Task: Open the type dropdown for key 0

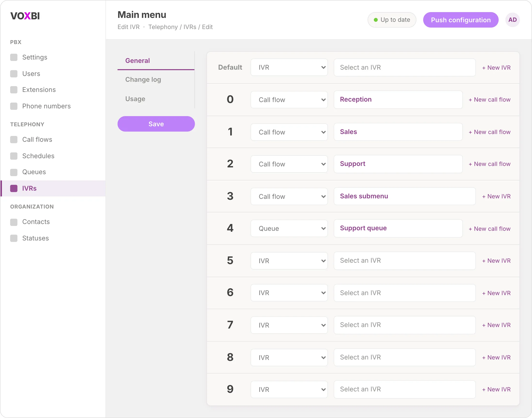Action: (289, 100)
